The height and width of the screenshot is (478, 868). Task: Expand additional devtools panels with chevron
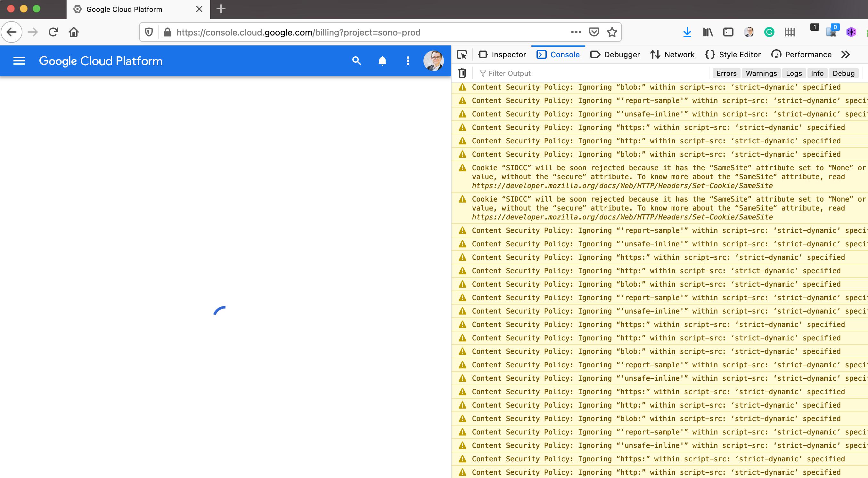point(845,54)
